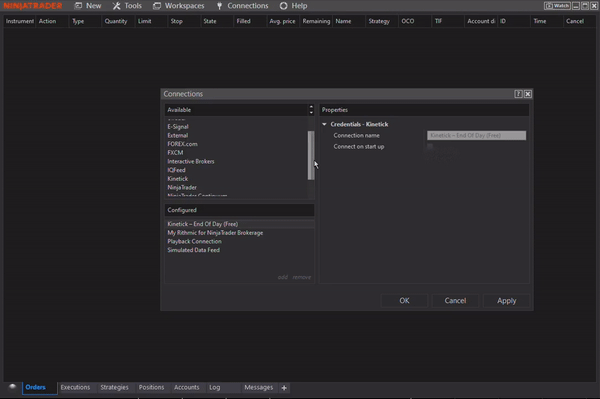Open the Help menu

(x=293, y=6)
